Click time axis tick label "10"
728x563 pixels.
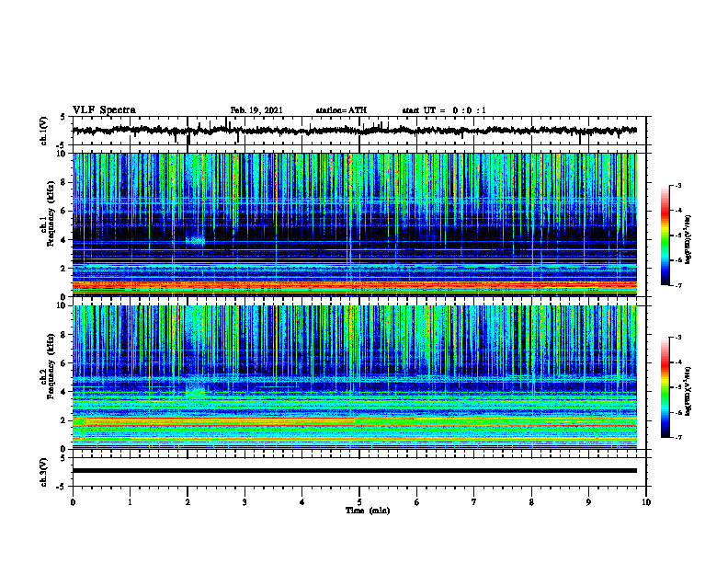pyautogui.click(x=646, y=502)
